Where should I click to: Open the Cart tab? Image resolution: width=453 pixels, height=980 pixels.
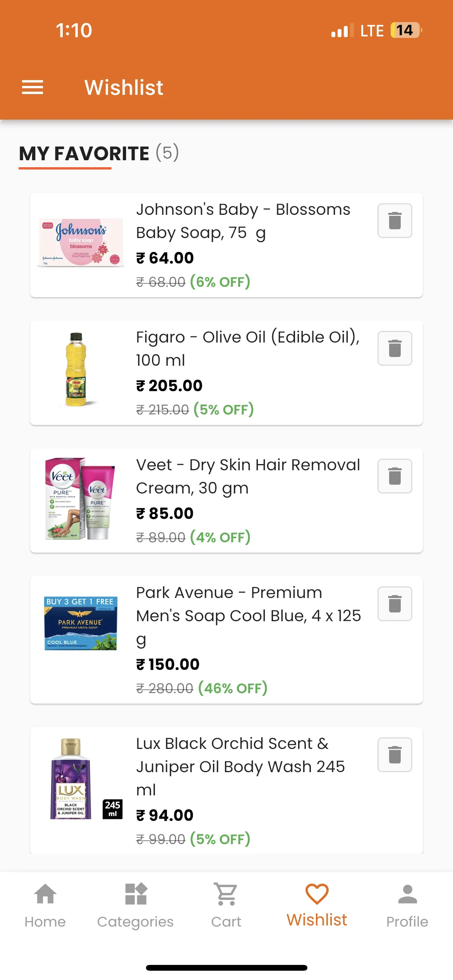click(x=226, y=906)
